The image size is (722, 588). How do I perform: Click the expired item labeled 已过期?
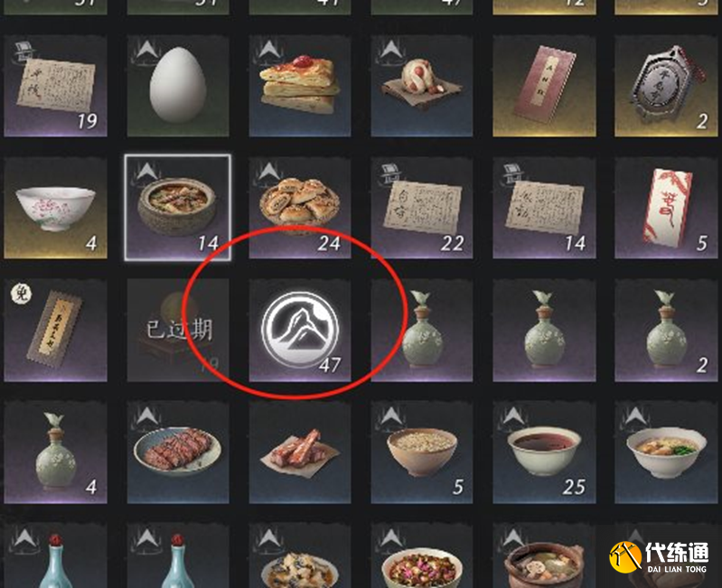point(178,330)
